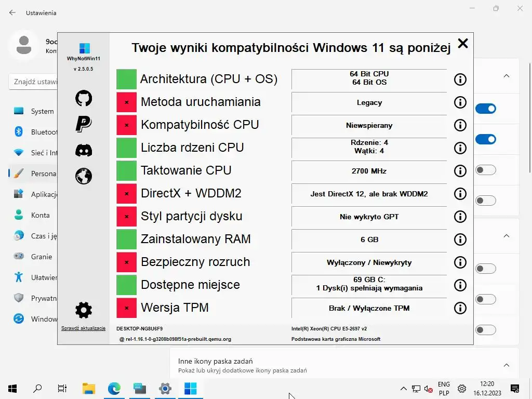Screen dimensions: 532x399
Task: Show hidden tray icons
Action: point(403,389)
